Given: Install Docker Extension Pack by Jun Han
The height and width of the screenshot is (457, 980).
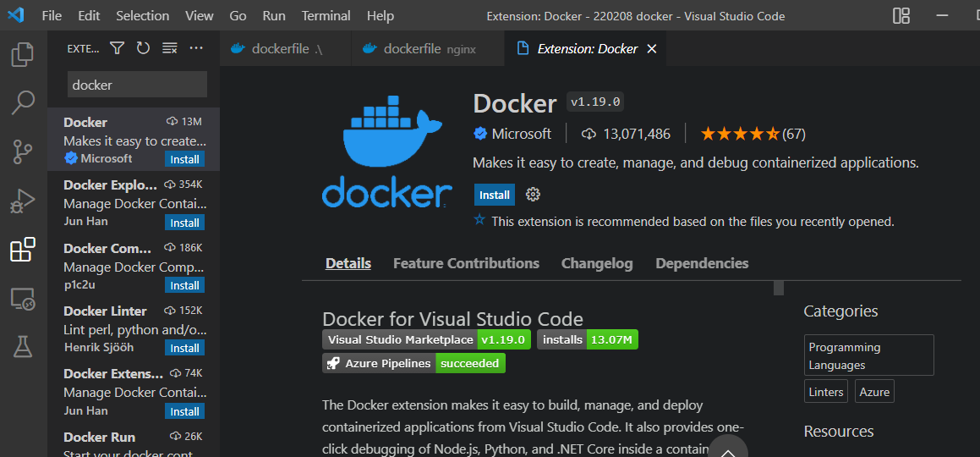Looking at the screenshot, I should point(185,411).
